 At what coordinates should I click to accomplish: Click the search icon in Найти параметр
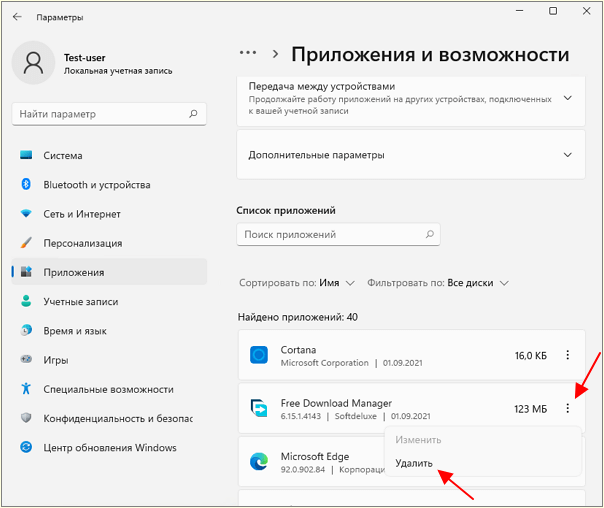click(x=193, y=114)
